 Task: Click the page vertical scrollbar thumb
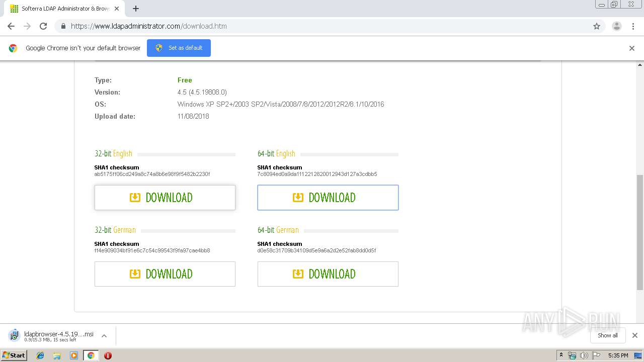pos(640,232)
